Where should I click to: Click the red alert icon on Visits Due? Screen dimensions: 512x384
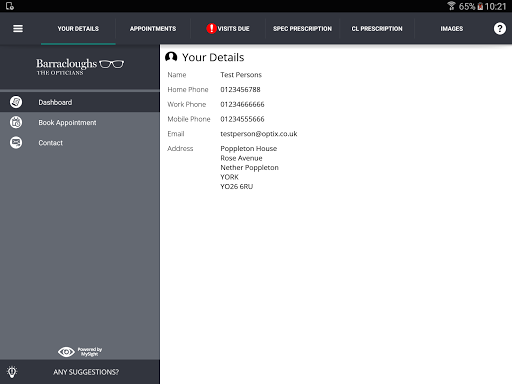(211, 29)
